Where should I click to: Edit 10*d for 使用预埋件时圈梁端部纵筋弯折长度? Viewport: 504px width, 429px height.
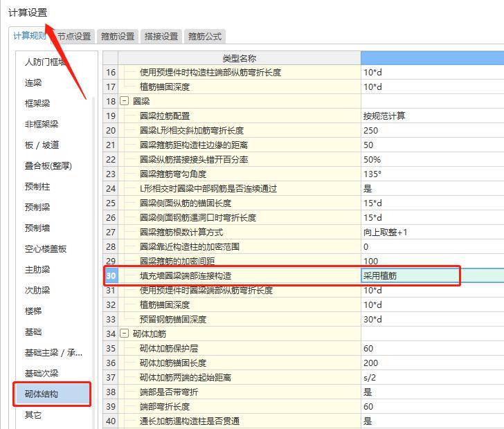pyautogui.click(x=432, y=290)
